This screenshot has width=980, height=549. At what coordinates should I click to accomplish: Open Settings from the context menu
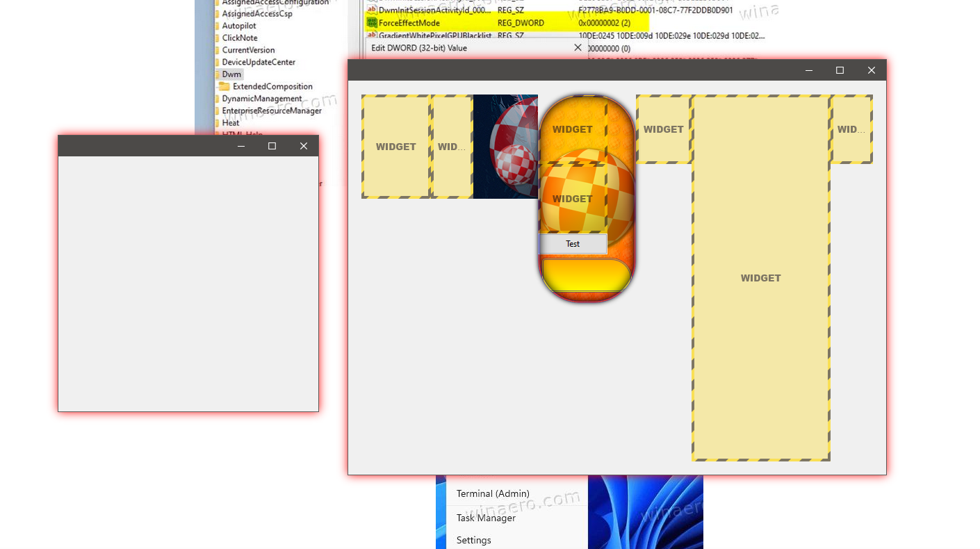pyautogui.click(x=473, y=540)
